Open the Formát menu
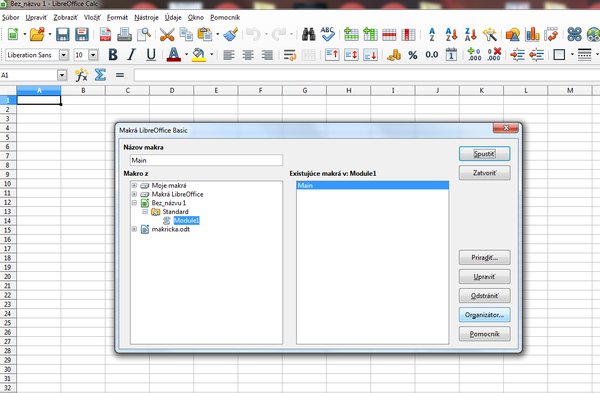Image resolution: width=600 pixels, height=393 pixels. (x=117, y=17)
